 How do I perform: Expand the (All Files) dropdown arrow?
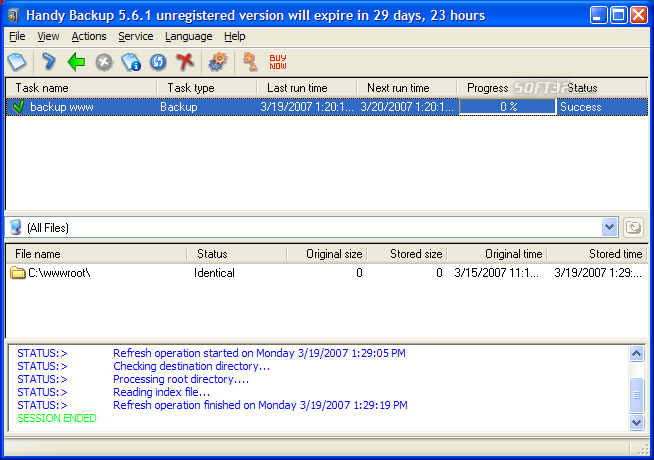(609, 227)
